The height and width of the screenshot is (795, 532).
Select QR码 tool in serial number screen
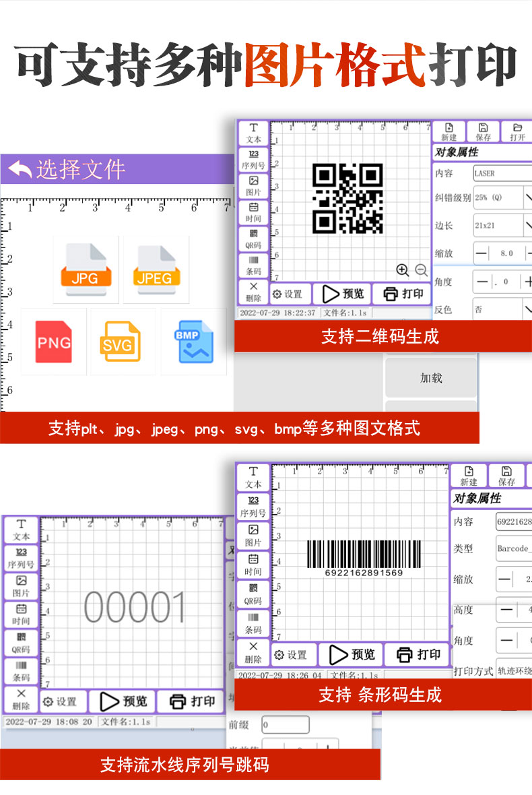coord(21,643)
